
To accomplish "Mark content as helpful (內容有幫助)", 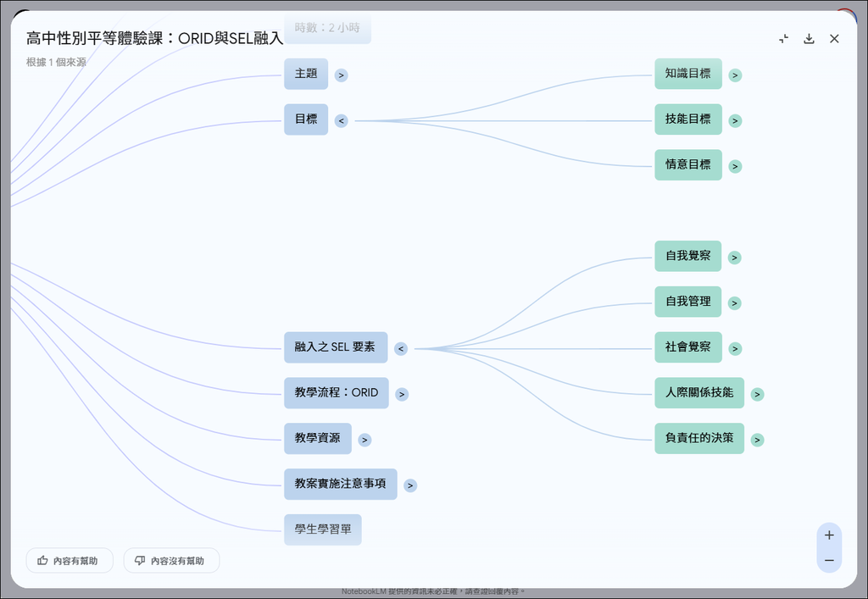I will pos(70,560).
